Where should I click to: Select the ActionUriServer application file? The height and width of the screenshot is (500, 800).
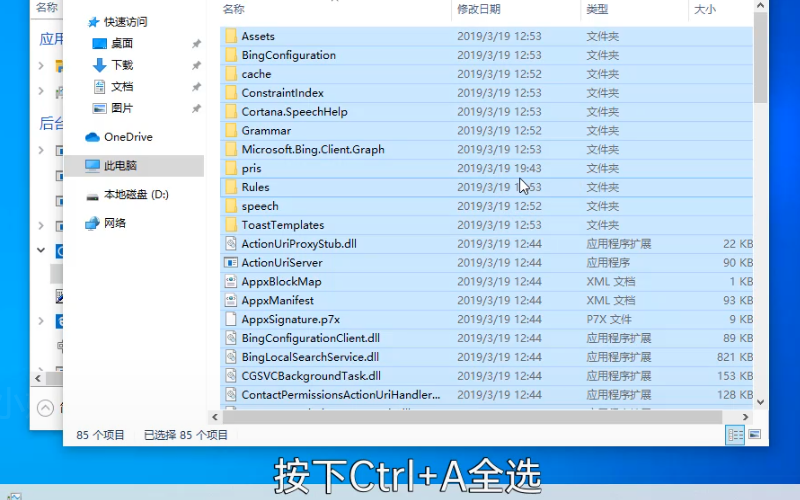coord(282,263)
